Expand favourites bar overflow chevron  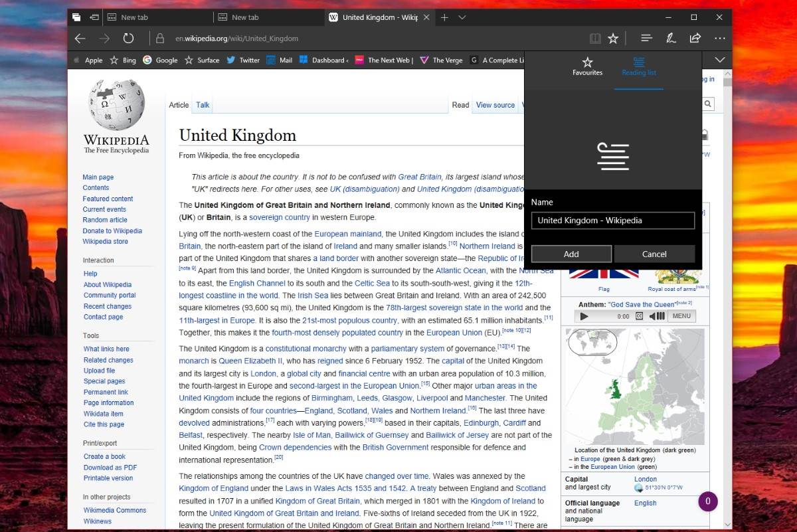tap(719, 60)
